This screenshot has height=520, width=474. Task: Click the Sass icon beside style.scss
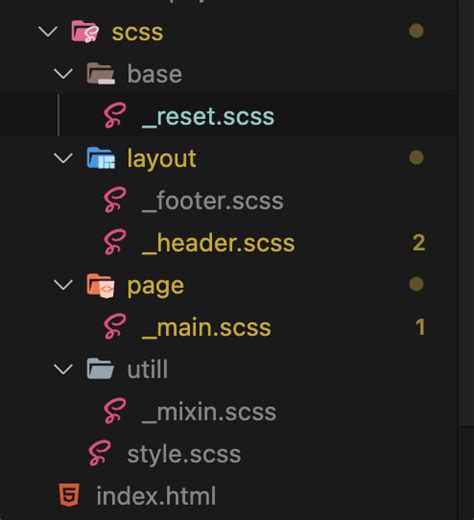coord(100,453)
